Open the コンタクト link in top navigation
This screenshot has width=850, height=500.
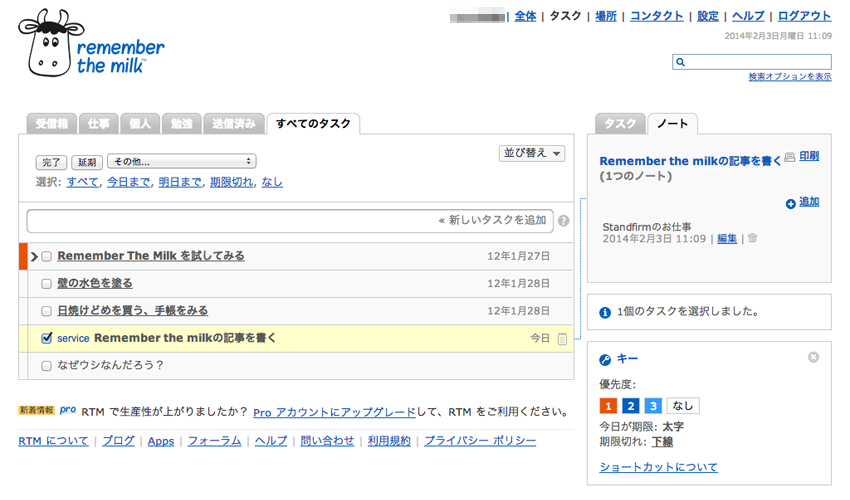(x=656, y=16)
